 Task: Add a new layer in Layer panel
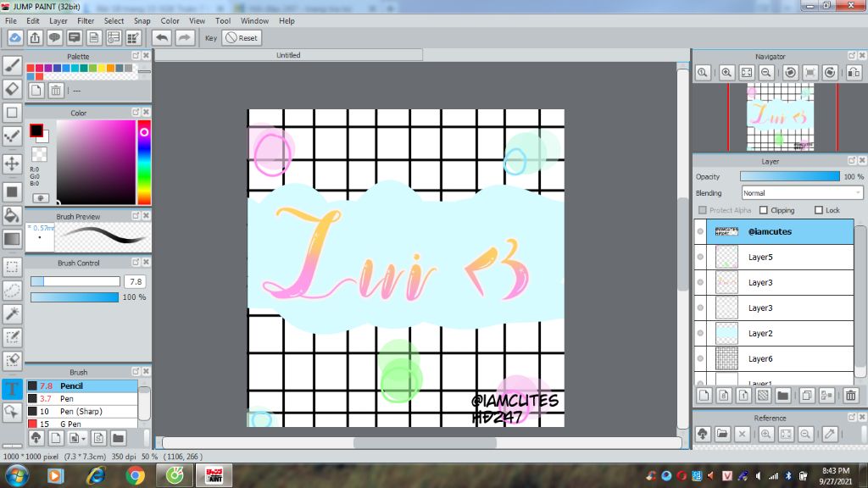tap(704, 395)
